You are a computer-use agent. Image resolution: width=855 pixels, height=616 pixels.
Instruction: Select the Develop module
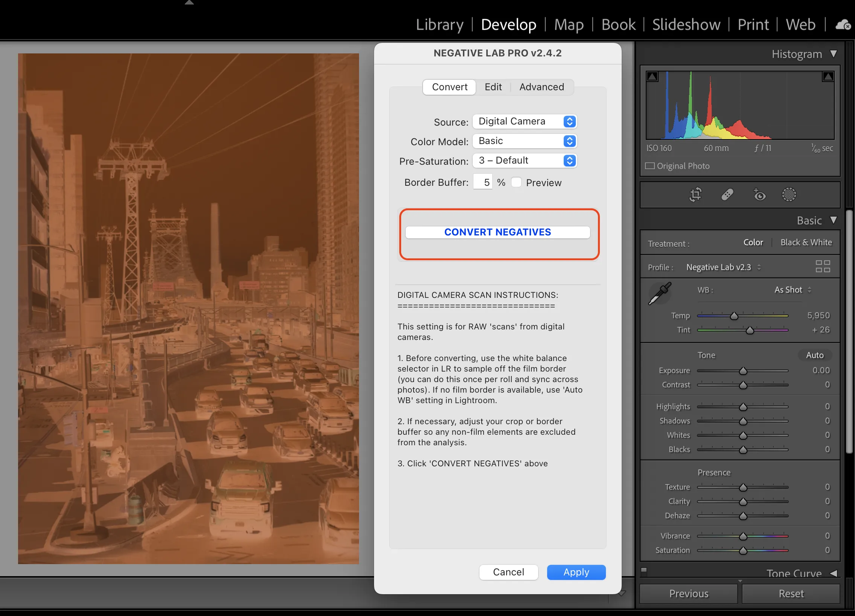(x=508, y=25)
